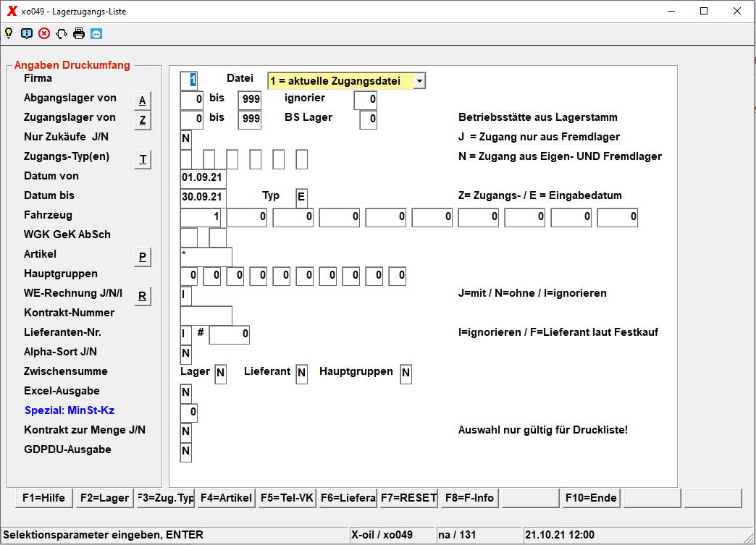Viewport: 756px width, 545px height.
Task: Click the Zwischensumme Lieferant N field
Action: coord(301,373)
